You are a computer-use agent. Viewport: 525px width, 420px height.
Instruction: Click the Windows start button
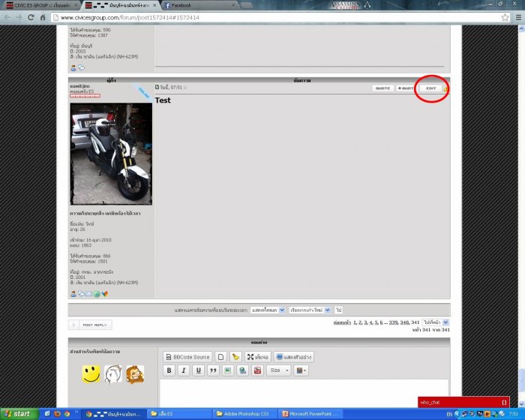(19, 414)
